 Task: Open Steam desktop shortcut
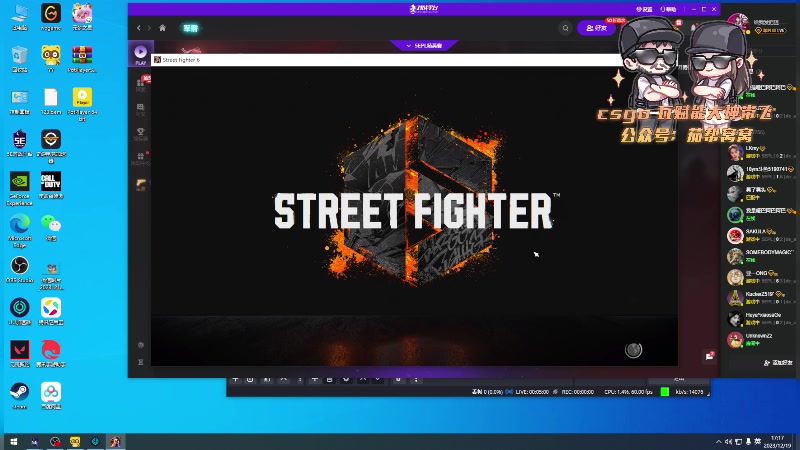(x=19, y=396)
